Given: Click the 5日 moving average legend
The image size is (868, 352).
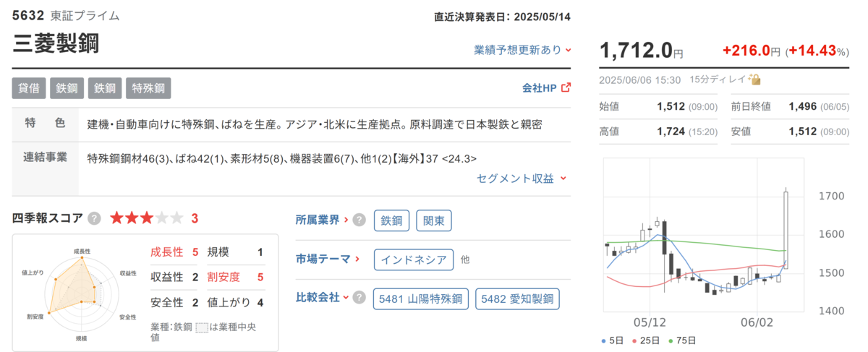Looking at the screenshot, I should pyautogui.click(x=613, y=340).
